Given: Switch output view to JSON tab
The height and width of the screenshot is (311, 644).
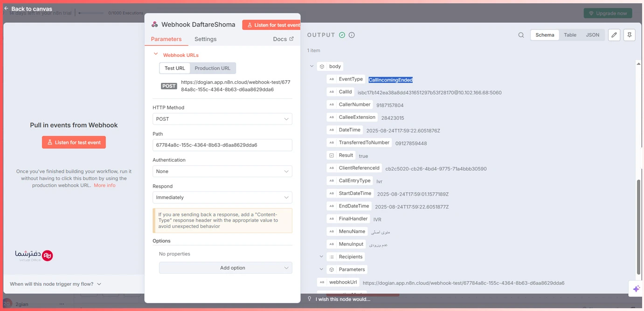Looking at the screenshot, I should point(592,35).
